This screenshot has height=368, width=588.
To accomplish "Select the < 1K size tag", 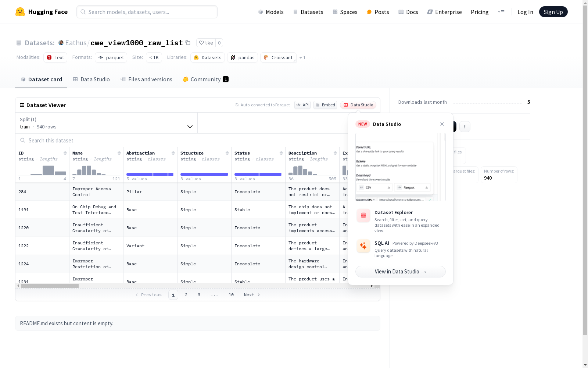I will (154, 57).
